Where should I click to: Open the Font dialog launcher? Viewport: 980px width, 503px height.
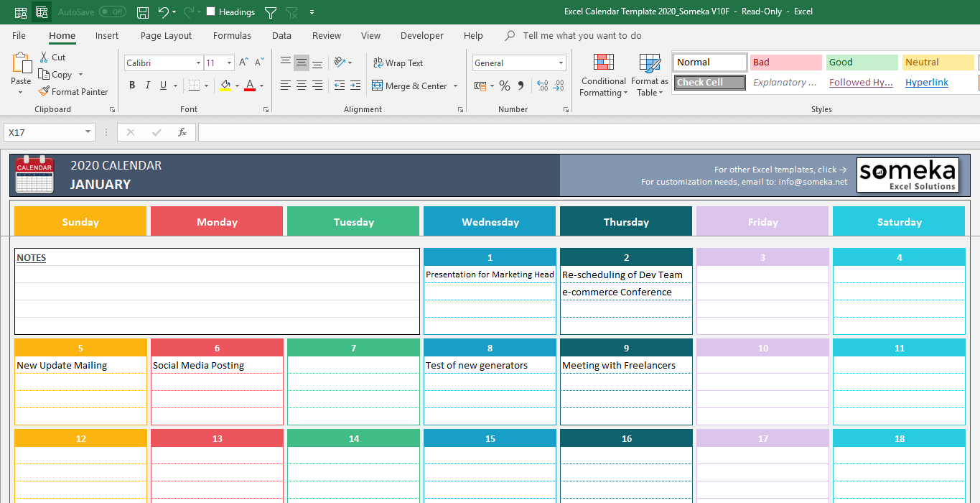click(266, 109)
